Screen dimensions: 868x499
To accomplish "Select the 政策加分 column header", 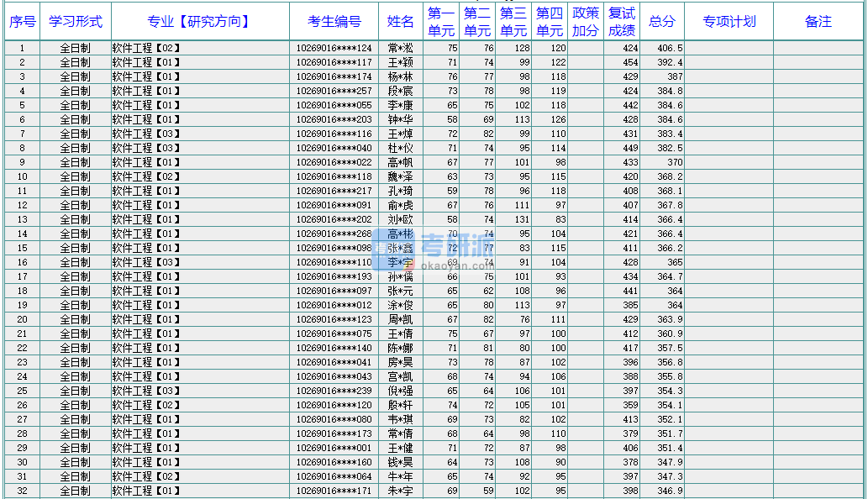I will [x=586, y=22].
